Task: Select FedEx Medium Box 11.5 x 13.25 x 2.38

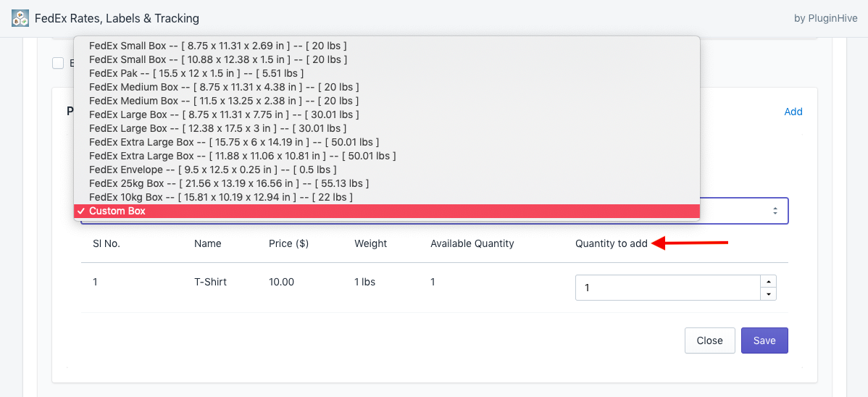Action: [387, 101]
